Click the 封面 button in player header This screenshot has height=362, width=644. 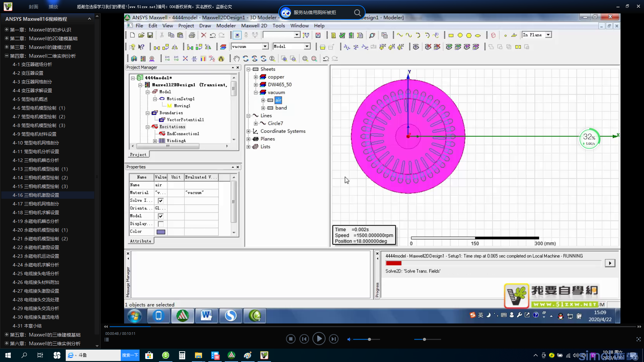33,7
